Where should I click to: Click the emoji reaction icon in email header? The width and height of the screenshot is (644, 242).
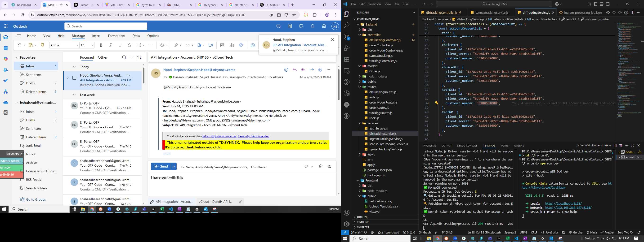(286, 70)
